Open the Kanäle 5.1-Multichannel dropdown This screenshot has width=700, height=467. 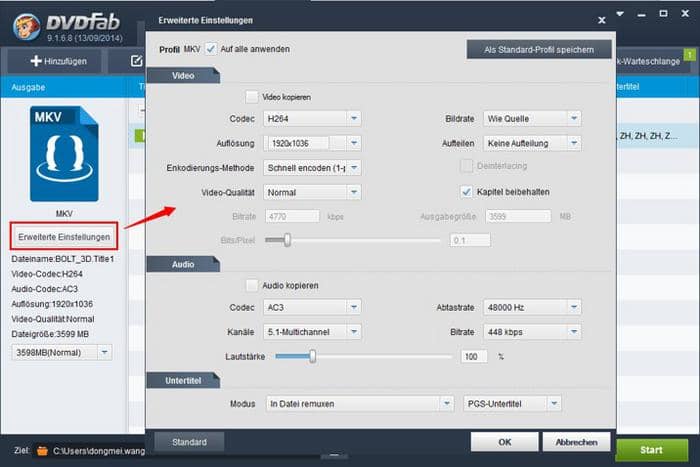312,332
